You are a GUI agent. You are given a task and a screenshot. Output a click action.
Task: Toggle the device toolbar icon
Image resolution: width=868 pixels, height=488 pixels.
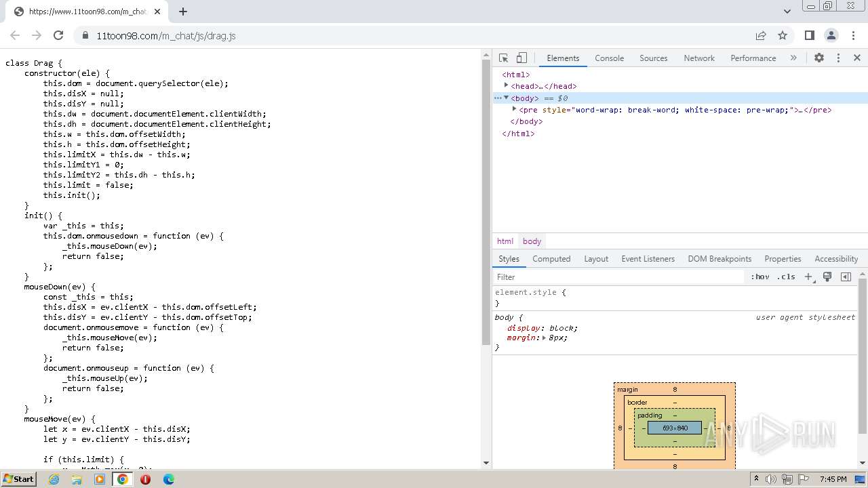pyautogui.click(x=521, y=58)
